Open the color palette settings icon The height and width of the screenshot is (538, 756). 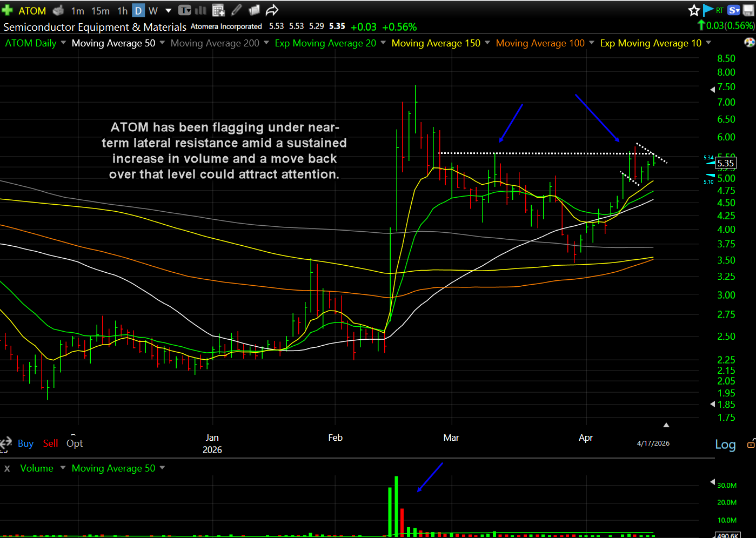click(750, 43)
